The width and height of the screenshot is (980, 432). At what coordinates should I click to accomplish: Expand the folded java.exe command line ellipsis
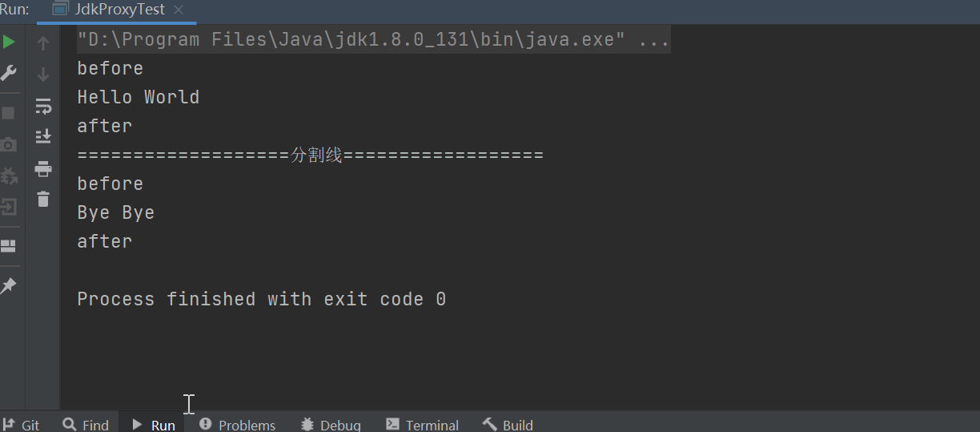point(654,39)
